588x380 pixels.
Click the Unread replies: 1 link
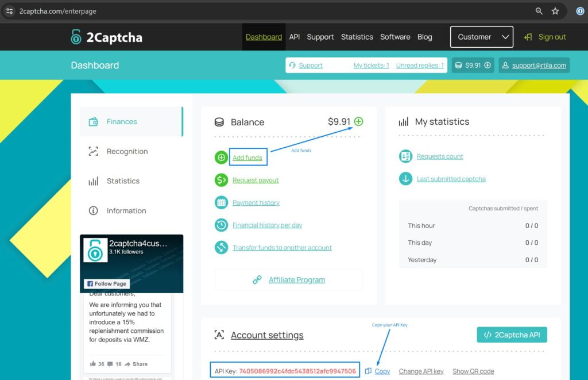(420, 66)
